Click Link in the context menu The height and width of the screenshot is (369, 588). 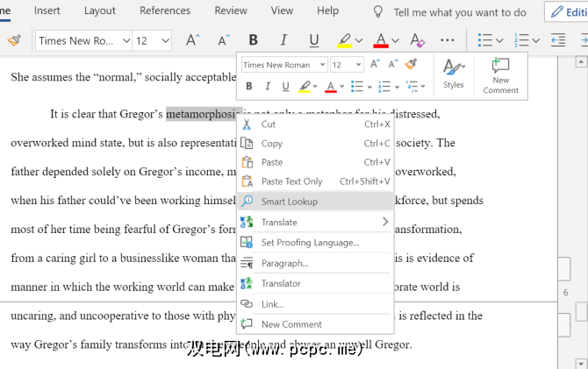pyautogui.click(x=272, y=304)
